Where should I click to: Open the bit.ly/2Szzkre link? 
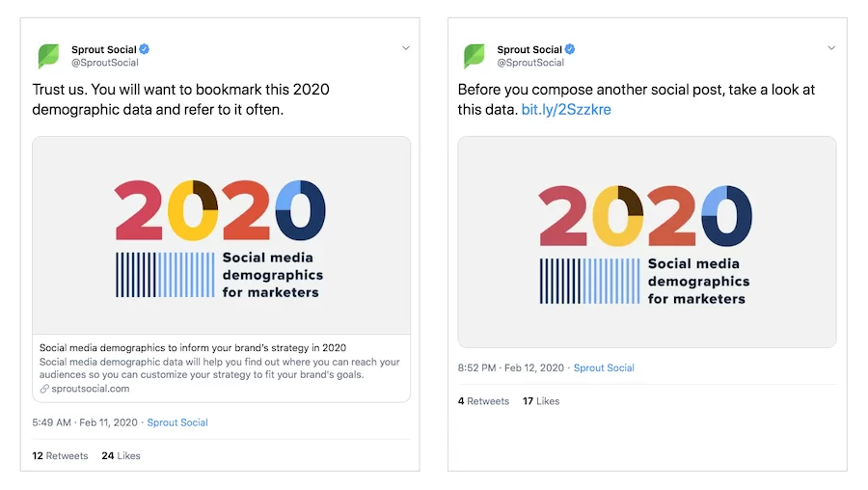(x=566, y=110)
